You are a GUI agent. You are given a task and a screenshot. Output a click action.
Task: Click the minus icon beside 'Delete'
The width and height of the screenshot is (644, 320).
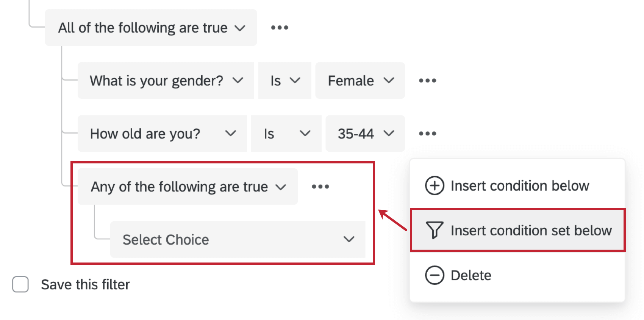click(x=434, y=275)
